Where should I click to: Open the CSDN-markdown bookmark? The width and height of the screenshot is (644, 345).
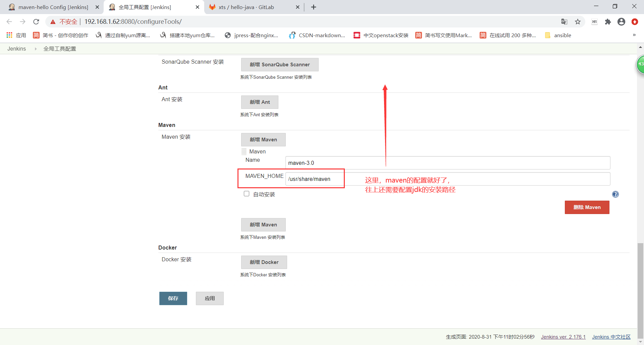[317, 35]
